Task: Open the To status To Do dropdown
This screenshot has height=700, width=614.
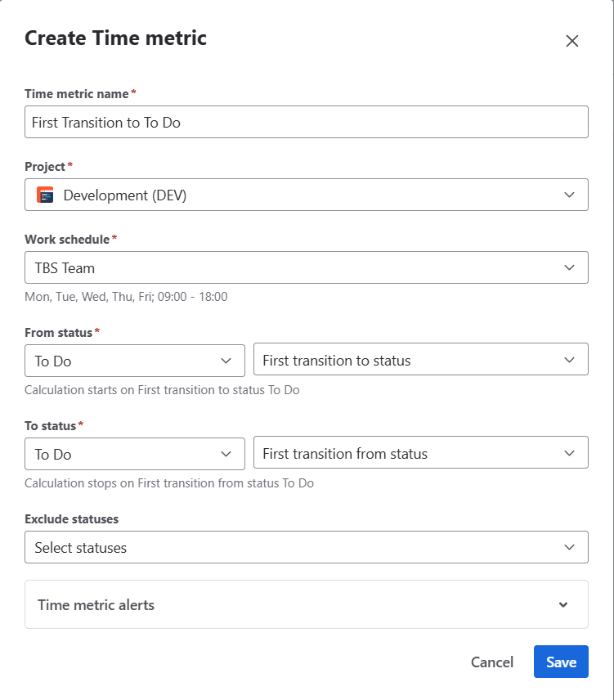Action: click(x=135, y=454)
